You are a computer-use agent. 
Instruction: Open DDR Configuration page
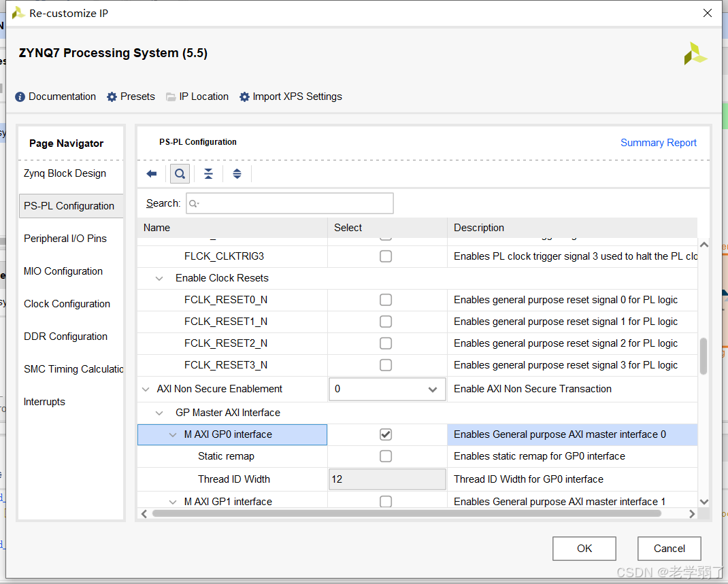click(x=65, y=337)
